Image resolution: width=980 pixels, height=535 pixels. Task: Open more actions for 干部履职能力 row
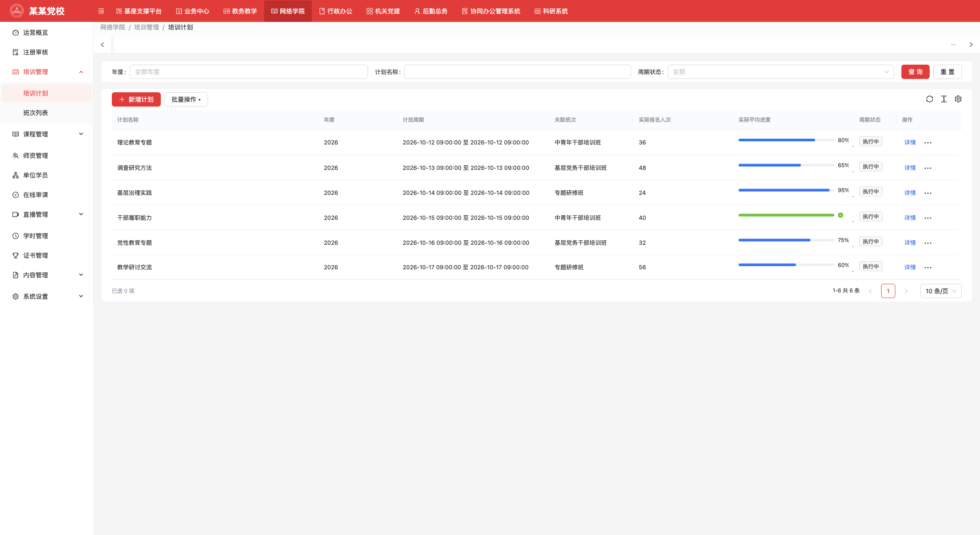click(928, 218)
